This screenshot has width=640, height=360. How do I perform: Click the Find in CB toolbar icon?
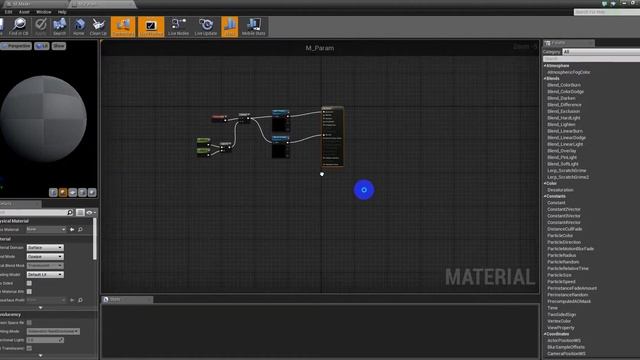point(19,27)
